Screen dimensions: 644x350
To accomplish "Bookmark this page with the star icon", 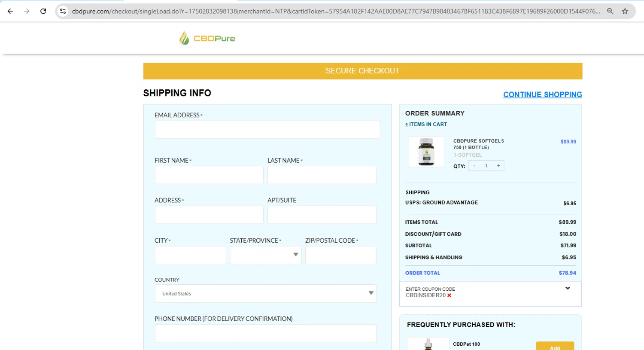I will pos(625,11).
